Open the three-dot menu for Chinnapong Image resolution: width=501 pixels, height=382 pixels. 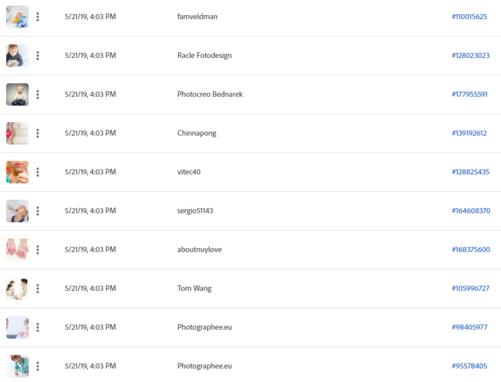click(x=38, y=133)
